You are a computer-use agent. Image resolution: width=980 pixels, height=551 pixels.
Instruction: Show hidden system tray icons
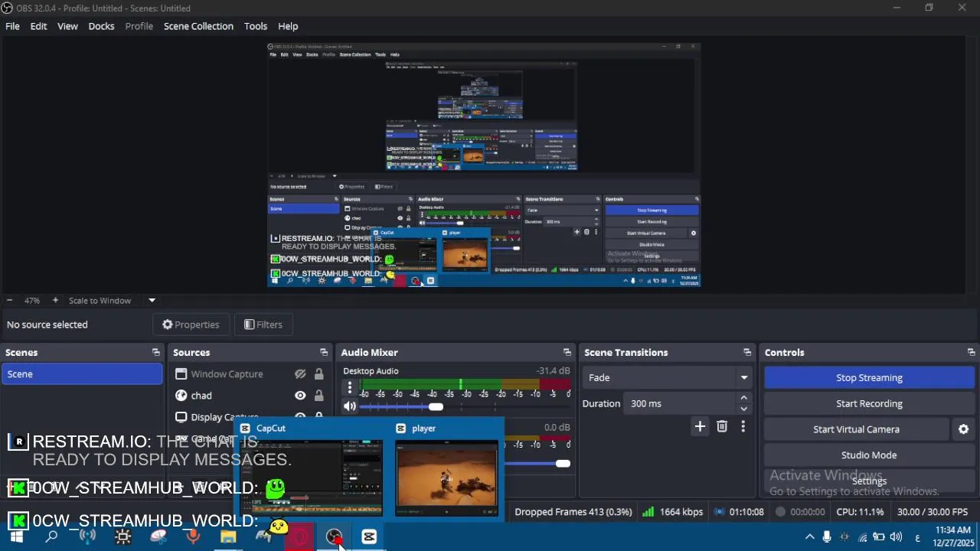(809, 536)
